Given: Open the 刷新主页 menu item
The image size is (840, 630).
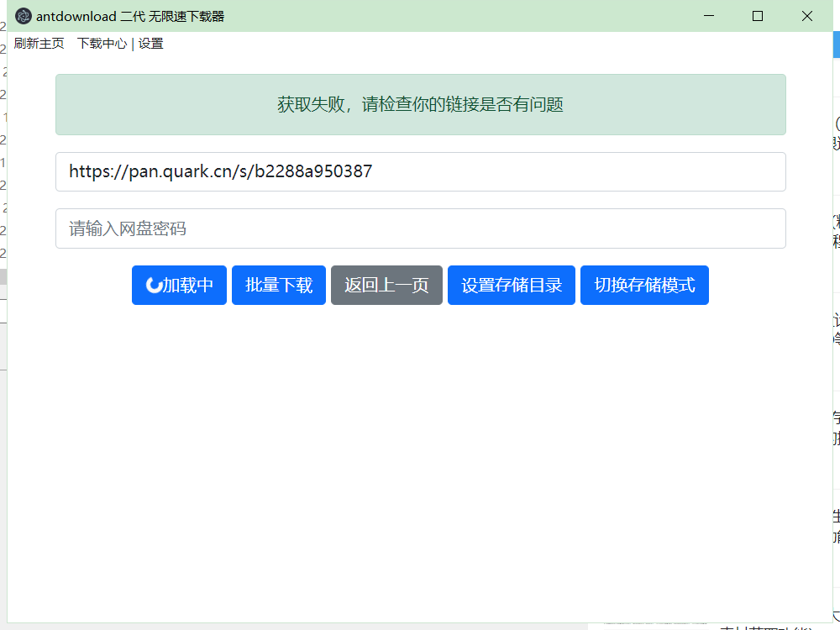Looking at the screenshot, I should [x=39, y=44].
